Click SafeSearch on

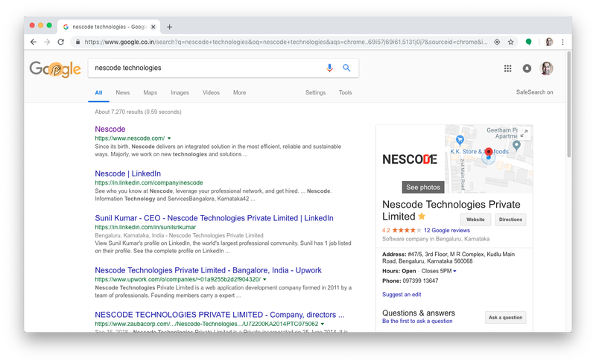(x=534, y=92)
